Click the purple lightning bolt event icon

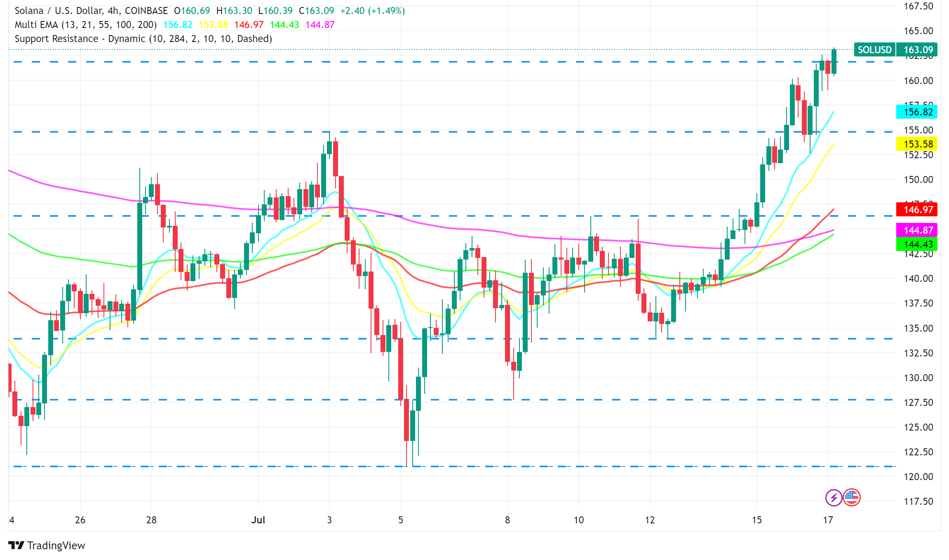coord(834,497)
